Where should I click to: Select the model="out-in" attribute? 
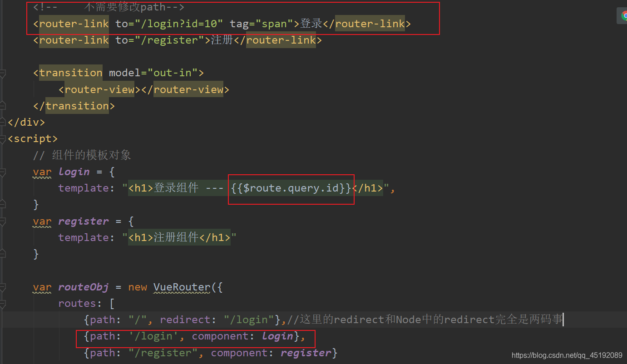point(153,73)
